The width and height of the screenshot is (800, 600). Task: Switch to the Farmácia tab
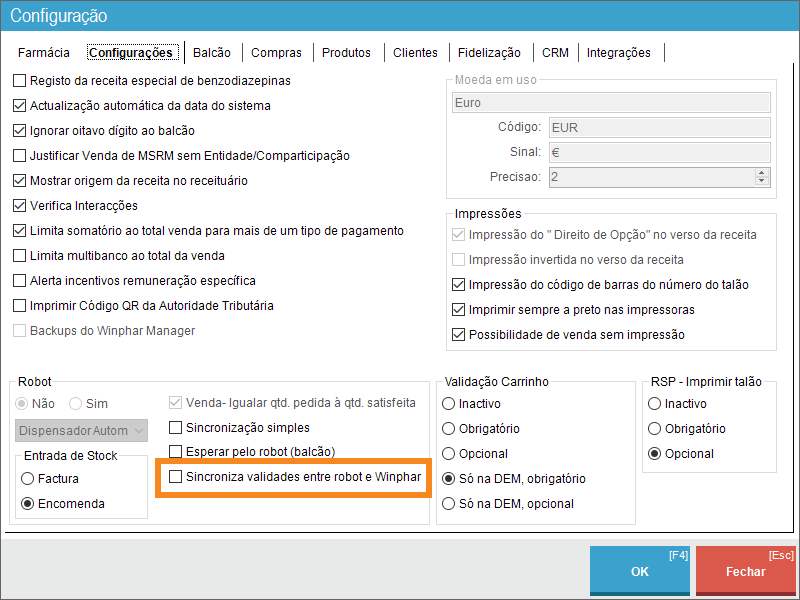[44, 53]
